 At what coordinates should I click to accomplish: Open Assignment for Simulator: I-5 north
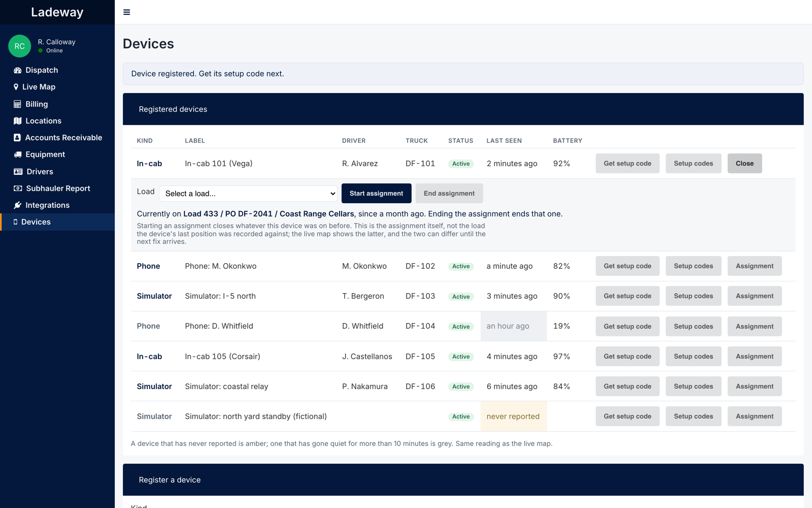pyautogui.click(x=755, y=296)
